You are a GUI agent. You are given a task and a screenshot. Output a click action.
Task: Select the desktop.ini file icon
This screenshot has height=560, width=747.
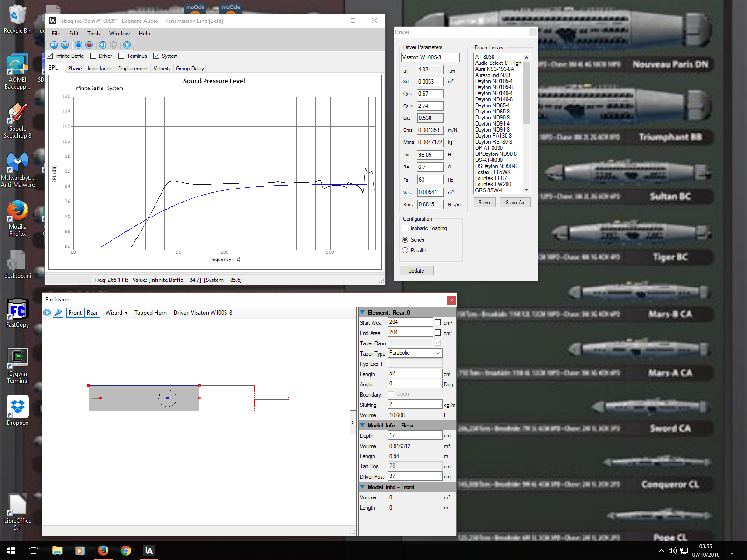pyautogui.click(x=18, y=264)
